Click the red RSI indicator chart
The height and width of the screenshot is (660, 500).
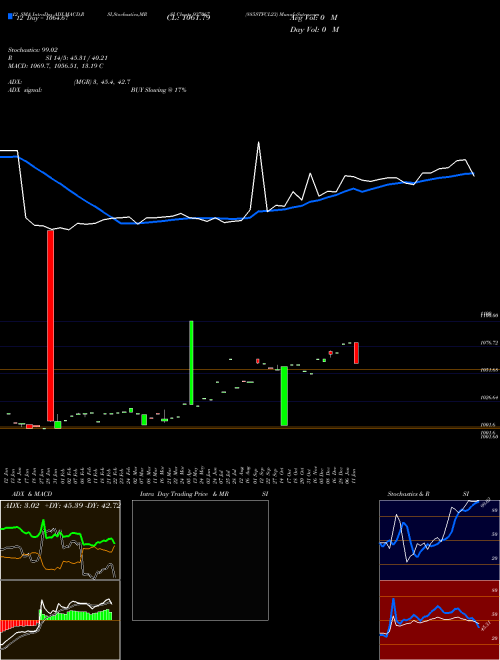439,620
